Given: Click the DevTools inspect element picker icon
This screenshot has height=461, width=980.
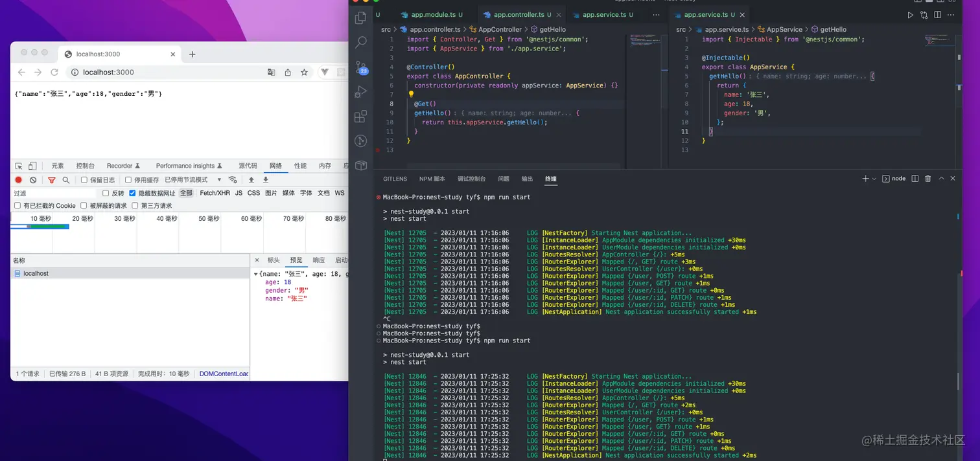Looking at the screenshot, I should point(19,166).
